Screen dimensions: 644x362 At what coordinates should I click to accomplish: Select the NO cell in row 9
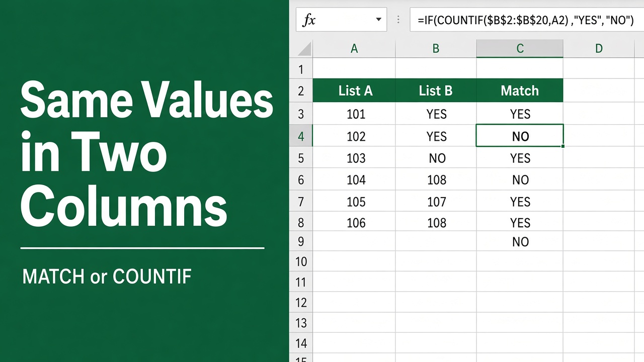(x=520, y=242)
